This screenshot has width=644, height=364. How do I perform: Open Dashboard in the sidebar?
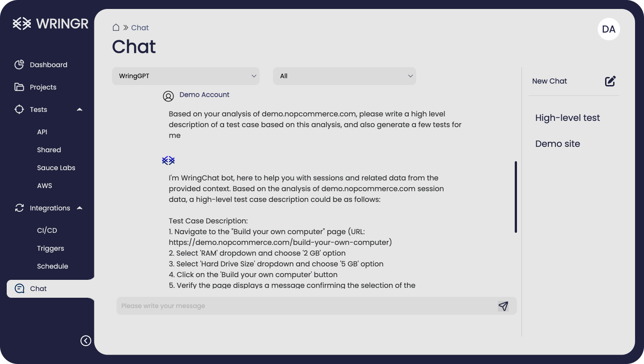[49, 65]
